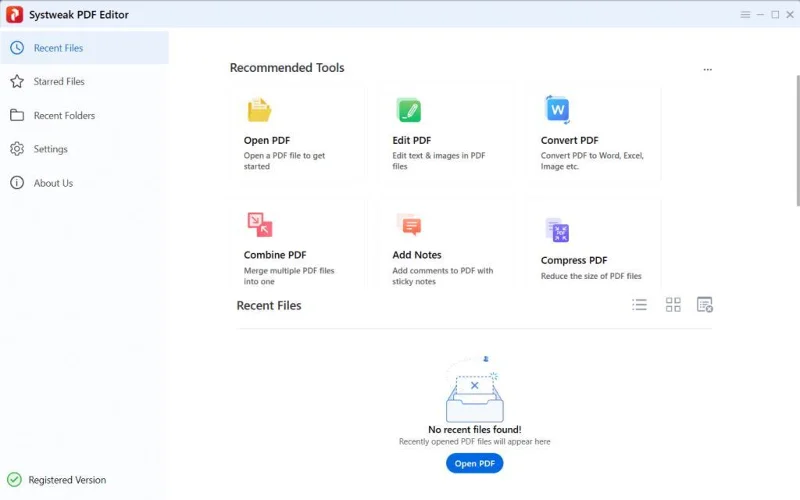Open Recent Folders from the sidebar
800x500 pixels.
point(64,116)
